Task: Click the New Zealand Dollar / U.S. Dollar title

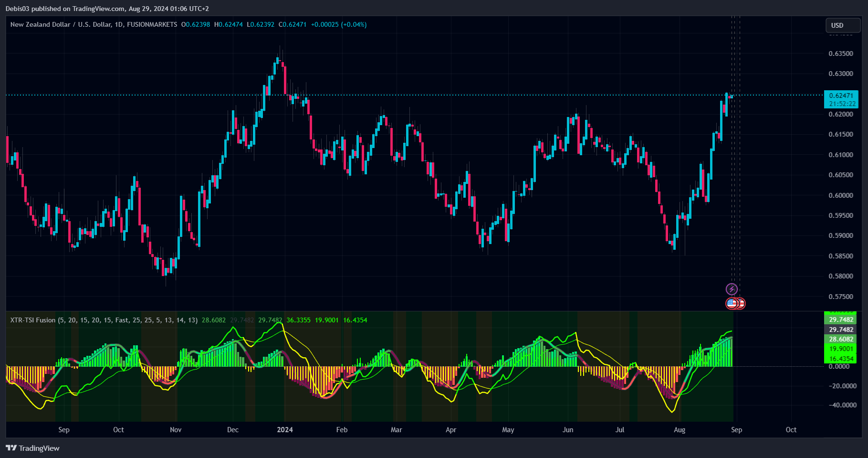Action: click(x=61, y=24)
